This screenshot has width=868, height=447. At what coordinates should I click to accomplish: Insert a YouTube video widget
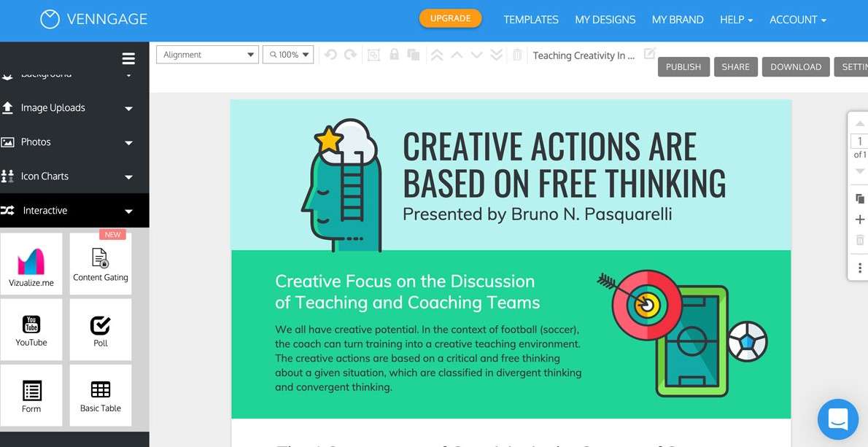point(31,330)
